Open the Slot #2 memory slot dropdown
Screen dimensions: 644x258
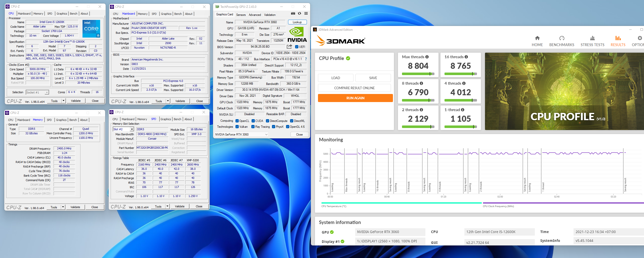point(132,129)
